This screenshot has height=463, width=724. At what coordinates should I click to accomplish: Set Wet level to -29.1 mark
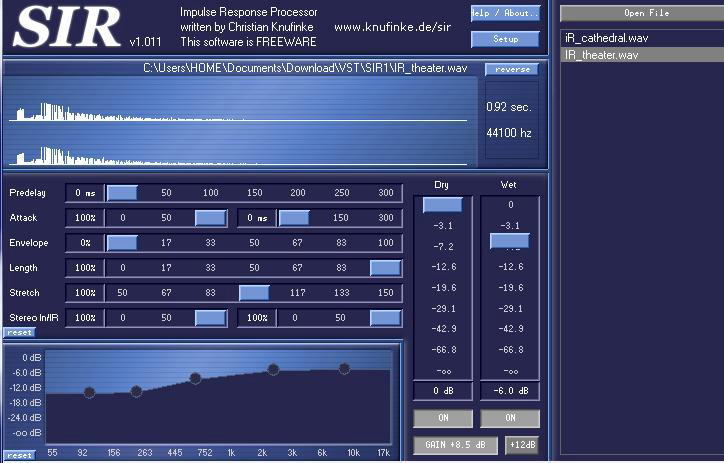tap(511, 308)
